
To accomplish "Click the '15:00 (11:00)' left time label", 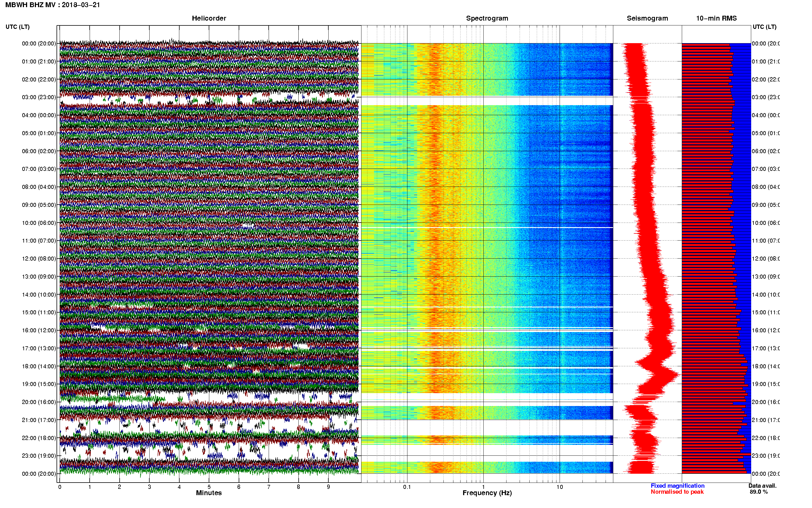I will (x=39, y=313).
